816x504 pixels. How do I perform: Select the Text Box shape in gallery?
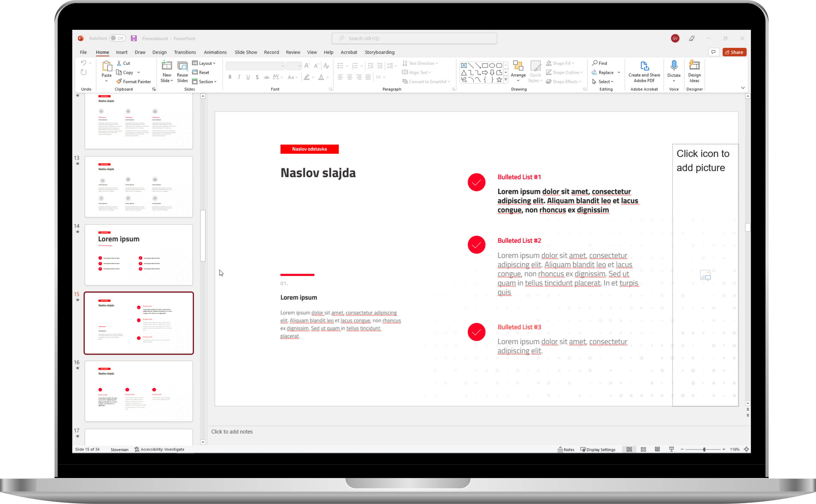(x=464, y=65)
